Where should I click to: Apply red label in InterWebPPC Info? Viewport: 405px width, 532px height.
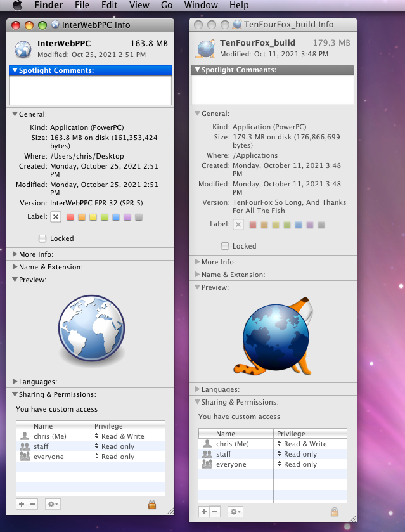70,217
